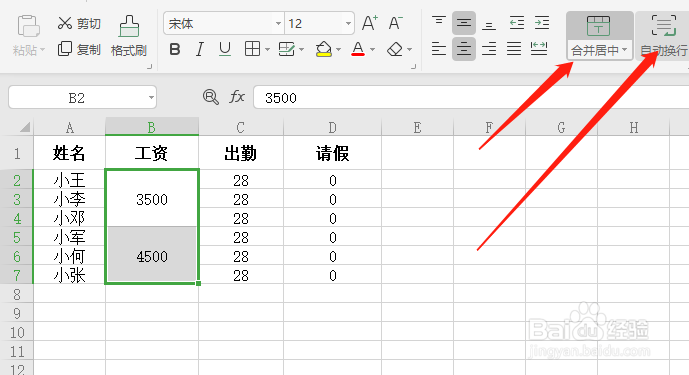Click name cell 小邓
The image size is (689, 375).
point(69,218)
